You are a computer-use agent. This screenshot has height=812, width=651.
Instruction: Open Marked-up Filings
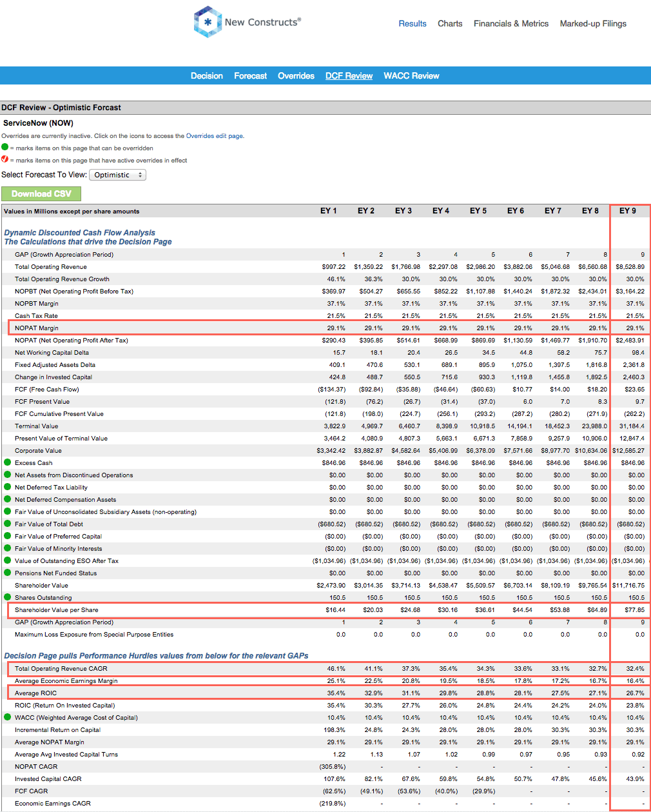coord(593,23)
